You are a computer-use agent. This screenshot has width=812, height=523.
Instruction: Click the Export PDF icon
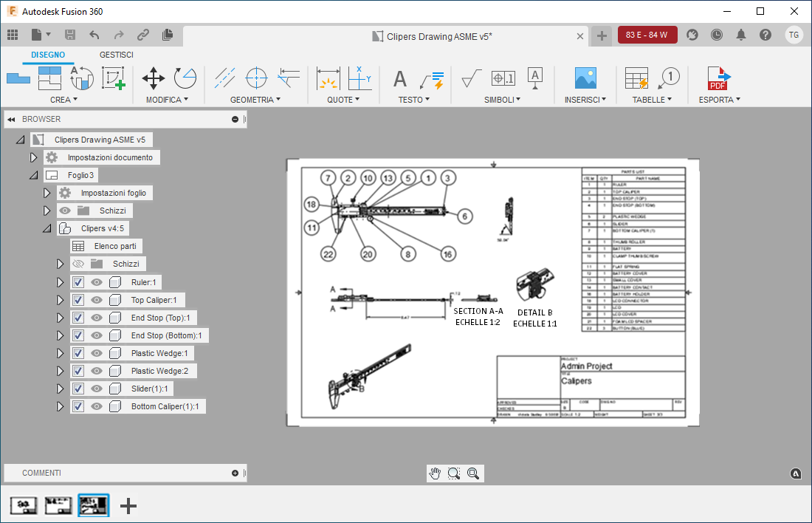point(719,78)
